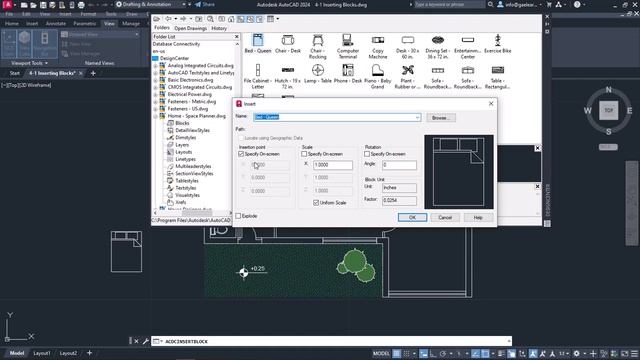
Task: Toggle polar tracking in status bar
Action: [443, 353]
